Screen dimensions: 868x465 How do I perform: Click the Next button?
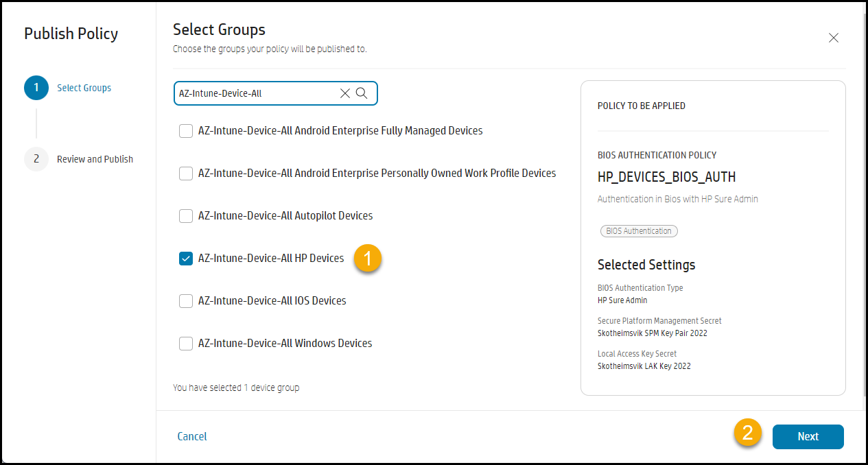coord(808,436)
